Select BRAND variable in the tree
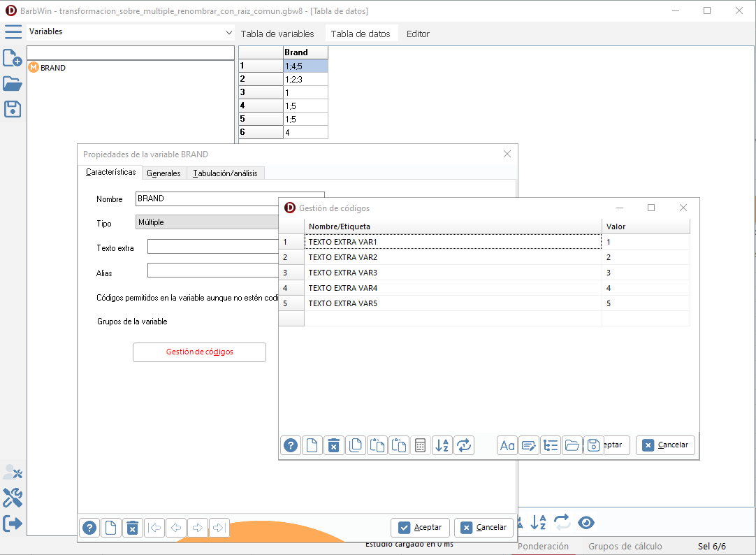The width and height of the screenshot is (756, 555). (53, 68)
